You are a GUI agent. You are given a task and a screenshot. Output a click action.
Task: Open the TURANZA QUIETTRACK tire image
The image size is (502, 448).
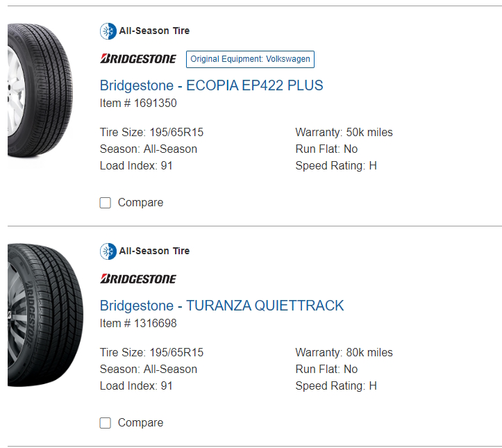click(x=45, y=315)
